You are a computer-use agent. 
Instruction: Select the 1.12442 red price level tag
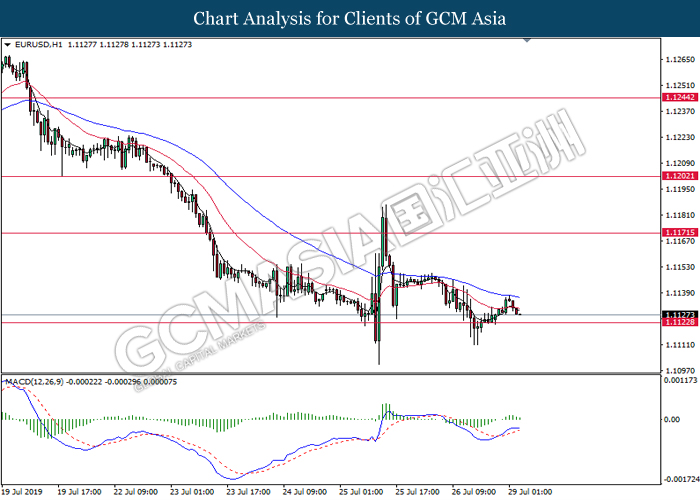click(680, 97)
